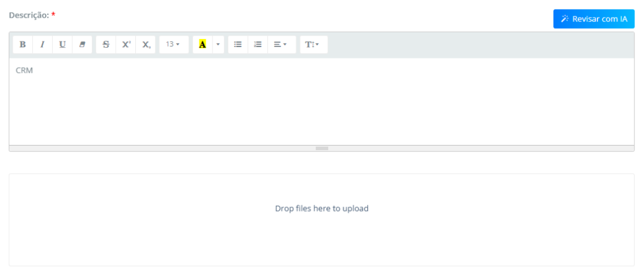Open the font size 13 dropdown
The height and width of the screenshot is (280, 644).
click(x=173, y=45)
